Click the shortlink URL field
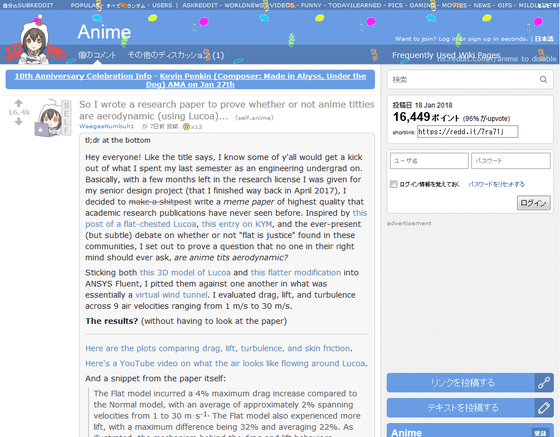560x437 pixels. [x=468, y=131]
